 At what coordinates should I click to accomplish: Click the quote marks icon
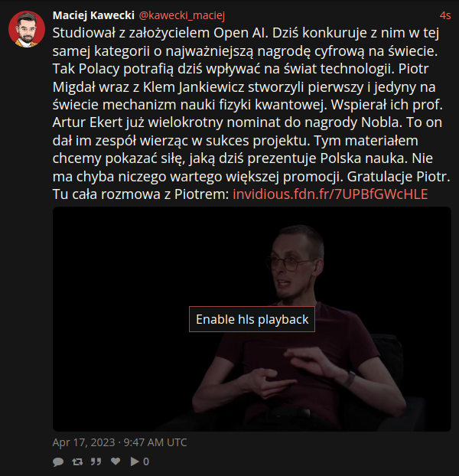tap(96, 461)
